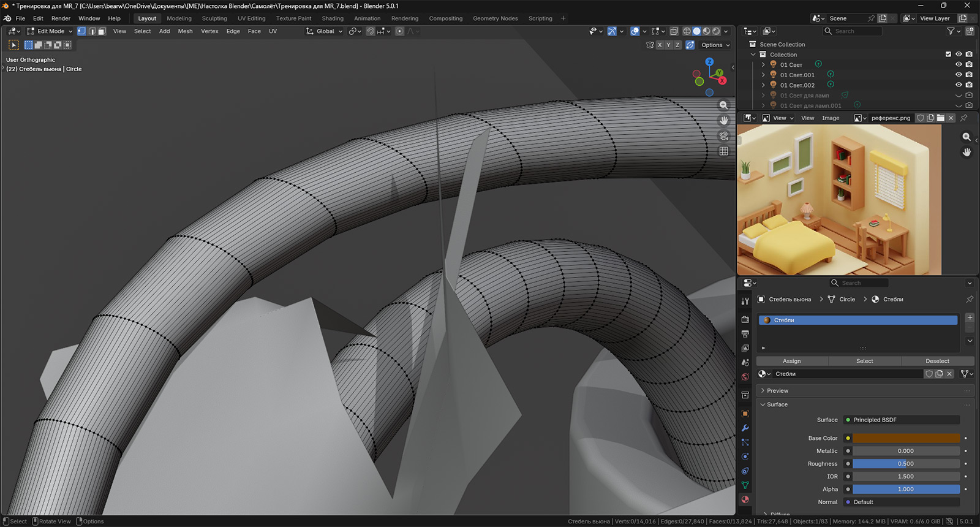Viewport: 980px width, 527px height.
Task: Open the Modifiers properties tab (wrench icon)
Action: pyautogui.click(x=745, y=428)
